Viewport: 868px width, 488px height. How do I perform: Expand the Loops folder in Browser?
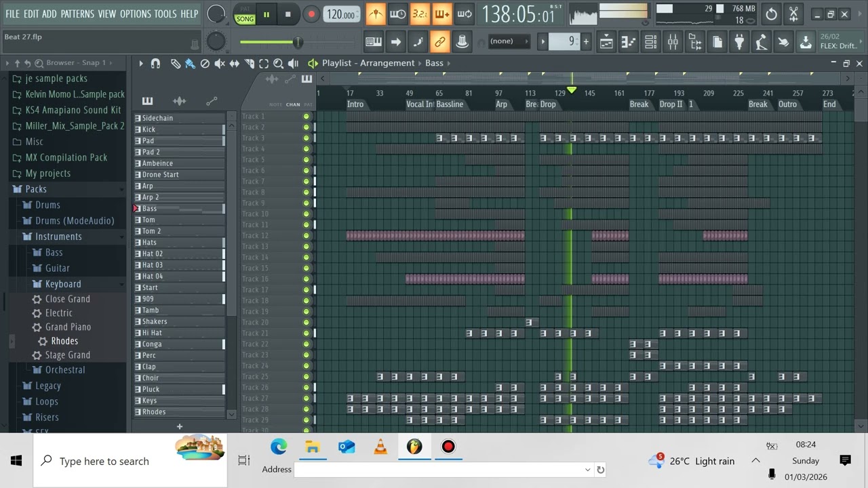(47, 401)
